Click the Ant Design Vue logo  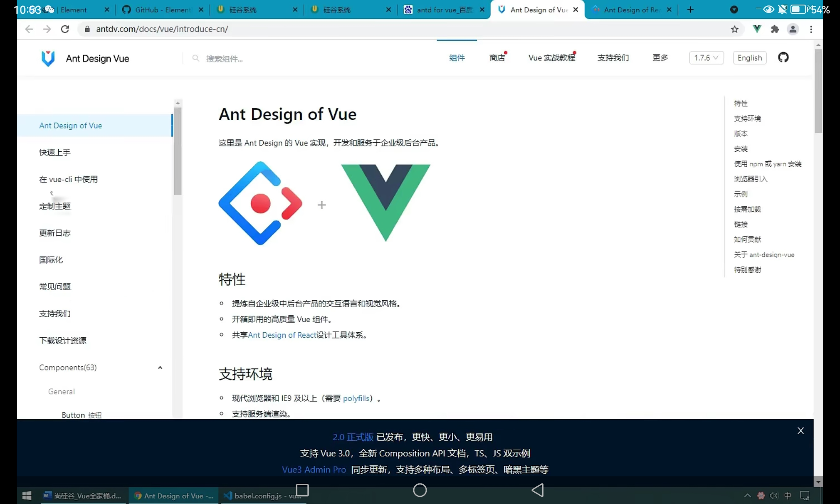(x=48, y=58)
